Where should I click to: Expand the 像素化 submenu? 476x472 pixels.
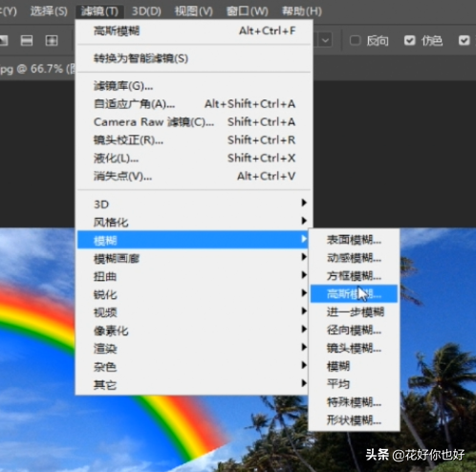[194, 331]
